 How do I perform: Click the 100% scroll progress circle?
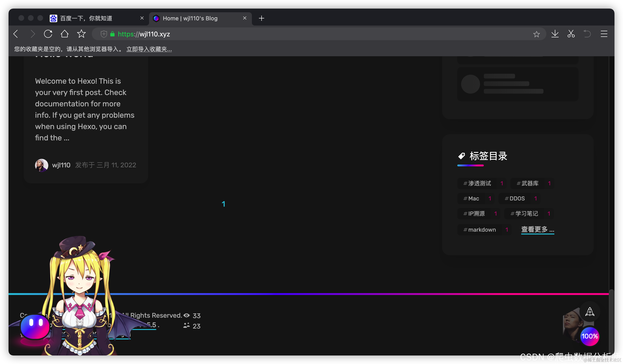[589, 336]
